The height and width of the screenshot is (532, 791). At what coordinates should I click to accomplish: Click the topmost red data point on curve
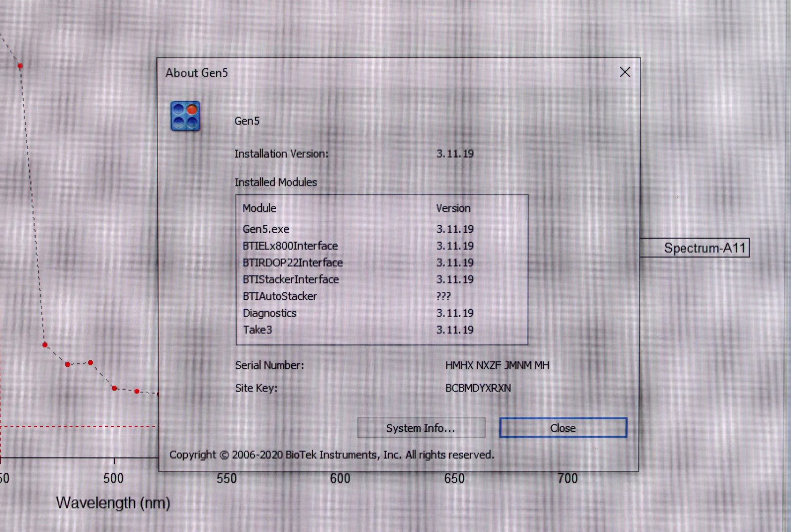20,66
